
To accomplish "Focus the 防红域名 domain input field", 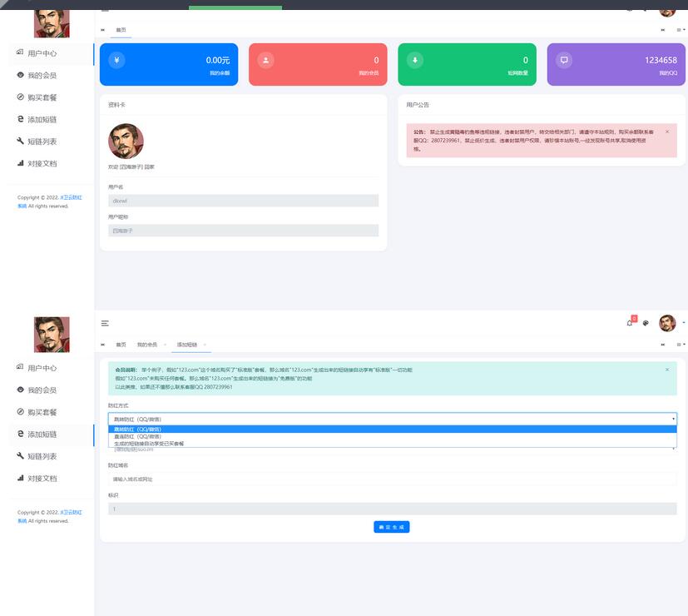I will click(391, 479).
